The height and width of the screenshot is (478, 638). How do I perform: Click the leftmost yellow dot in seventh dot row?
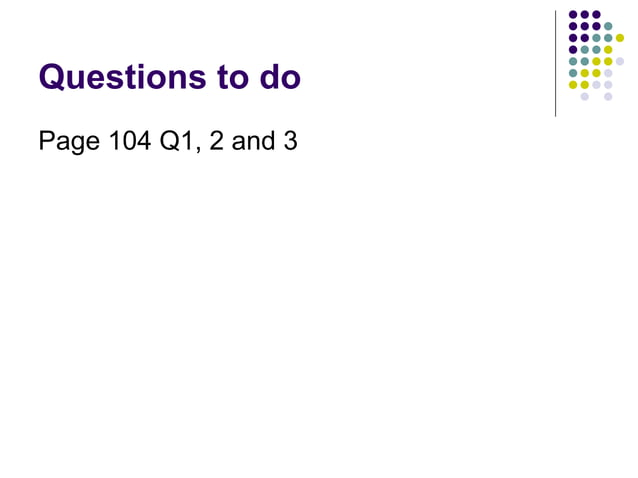tap(573, 85)
